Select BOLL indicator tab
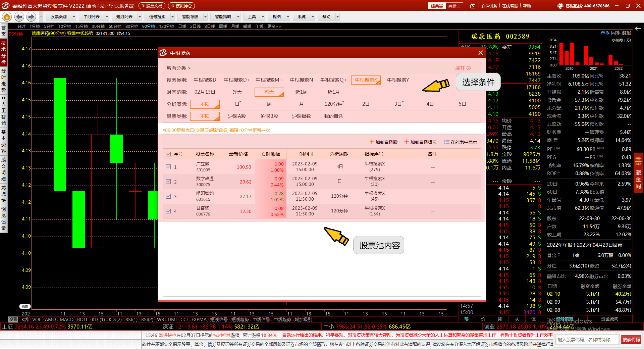The width and height of the screenshot is (644, 349). click(x=83, y=319)
